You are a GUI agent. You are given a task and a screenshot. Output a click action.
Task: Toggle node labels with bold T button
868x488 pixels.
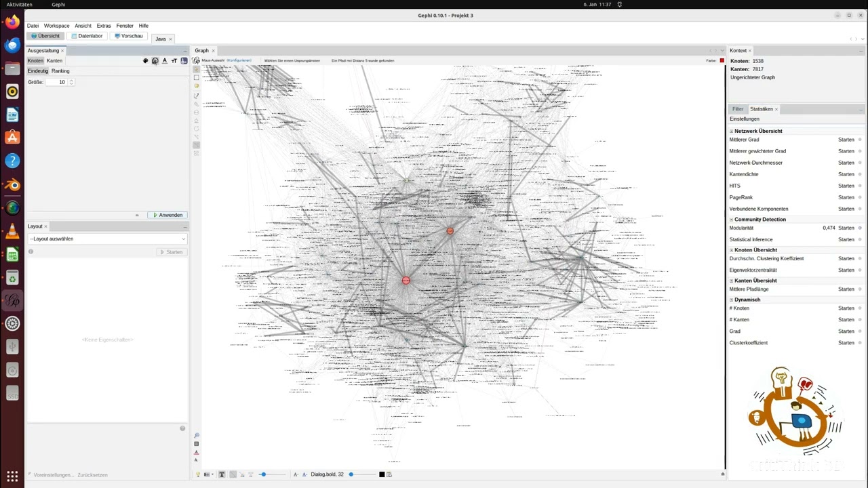point(222,474)
